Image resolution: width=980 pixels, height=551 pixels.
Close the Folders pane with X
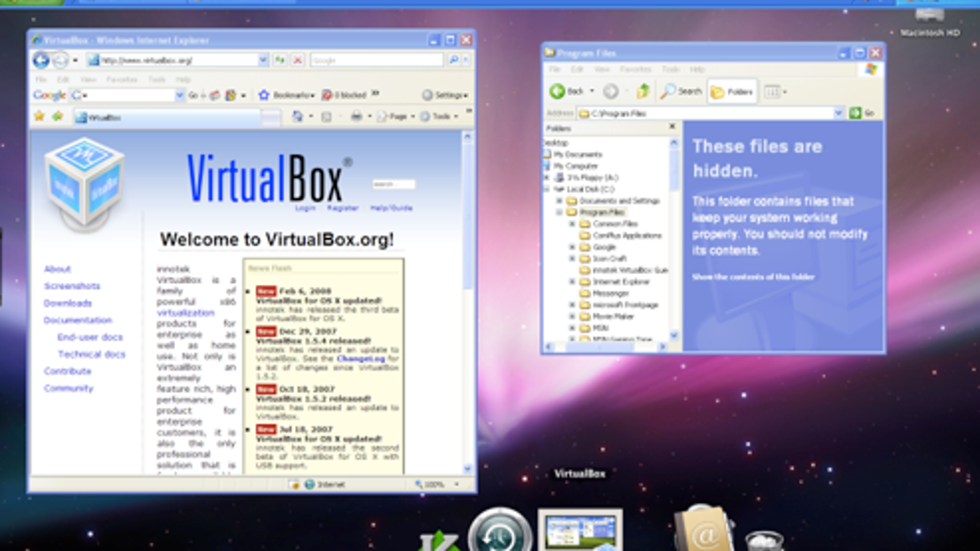[x=672, y=126]
